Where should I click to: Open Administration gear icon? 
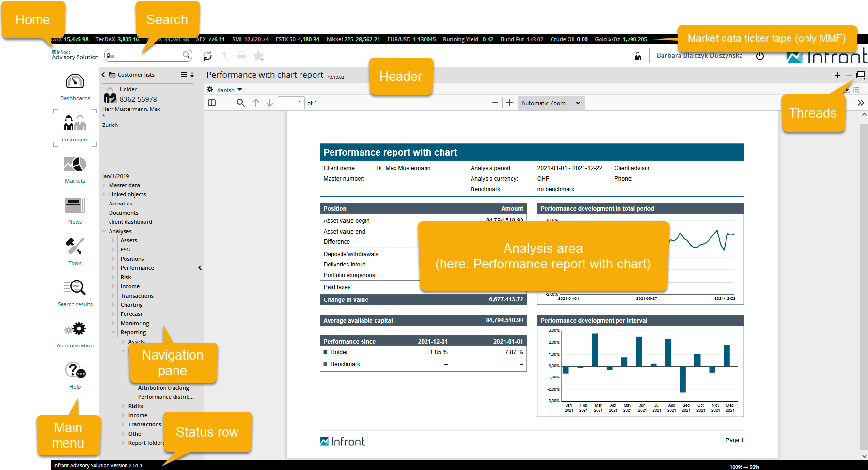[75, 330]
